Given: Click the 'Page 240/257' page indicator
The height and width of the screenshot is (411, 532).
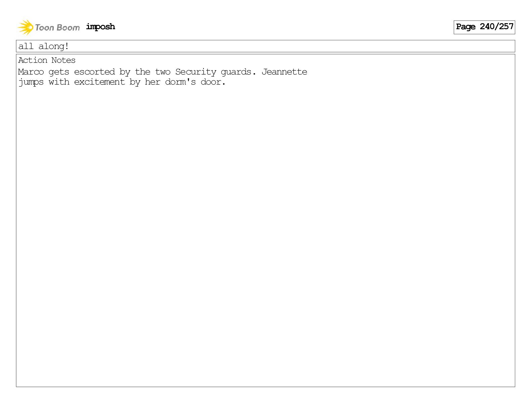Looking at the screenshot, I should point(484,27).
